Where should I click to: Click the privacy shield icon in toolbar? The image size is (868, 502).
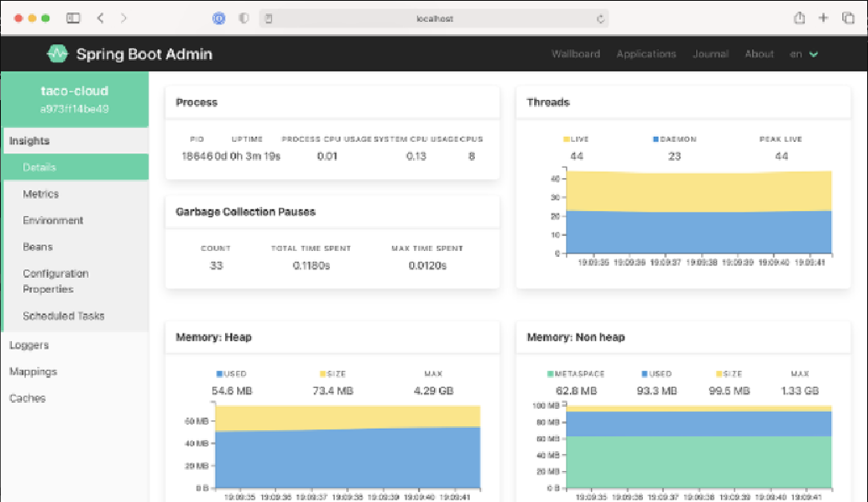pyautogui.click(x=244, y=18)
